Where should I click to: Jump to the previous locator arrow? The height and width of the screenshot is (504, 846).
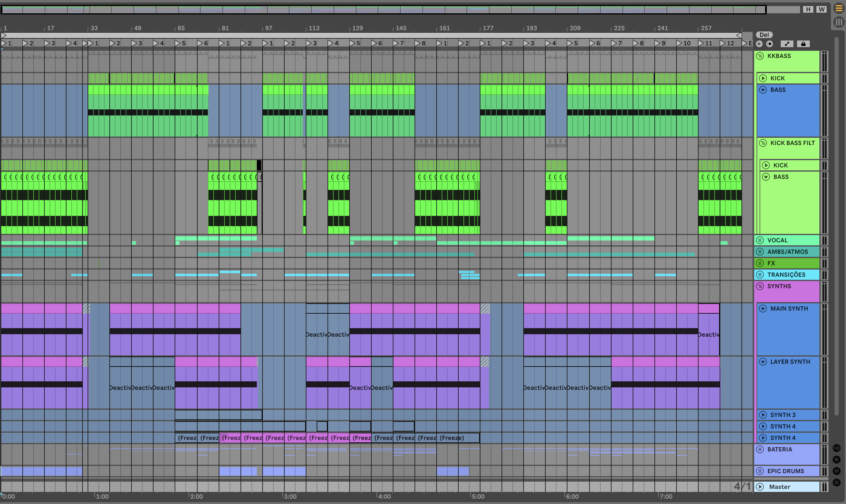[x=759, y=44]
